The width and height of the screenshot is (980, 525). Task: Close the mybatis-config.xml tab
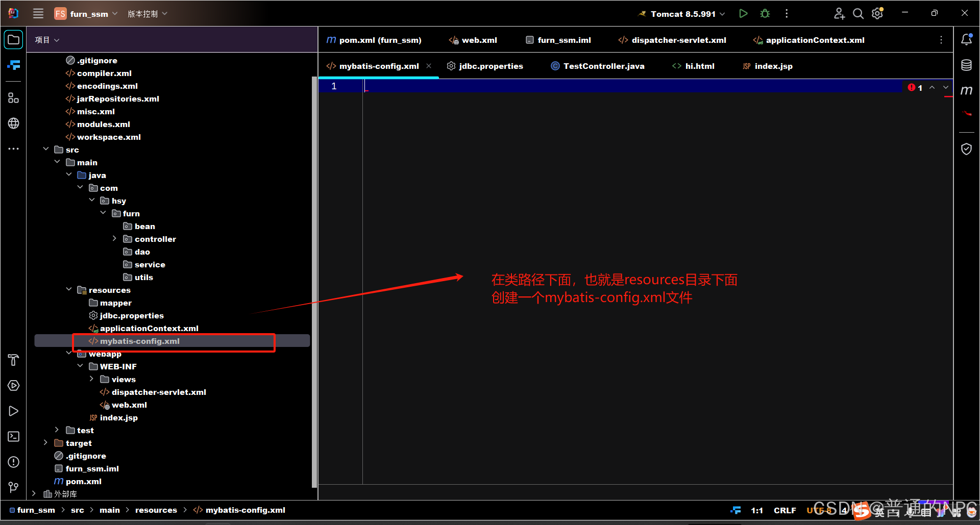pos(429,66)
